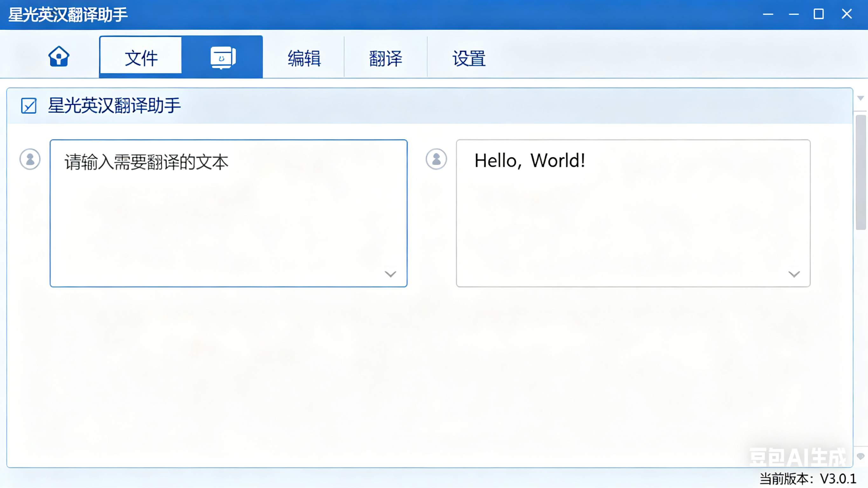Click the 当前版本 V3.0.1 label

808,478
